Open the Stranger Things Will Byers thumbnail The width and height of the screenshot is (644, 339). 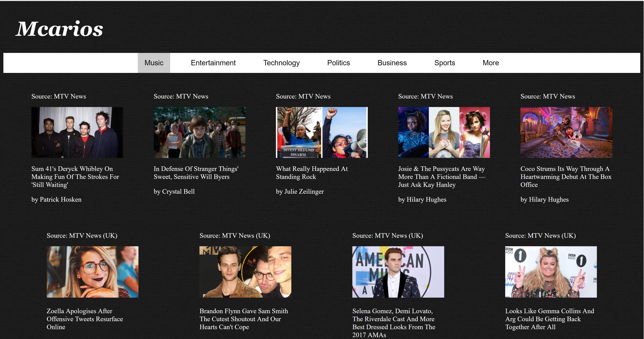coord(199,132)
